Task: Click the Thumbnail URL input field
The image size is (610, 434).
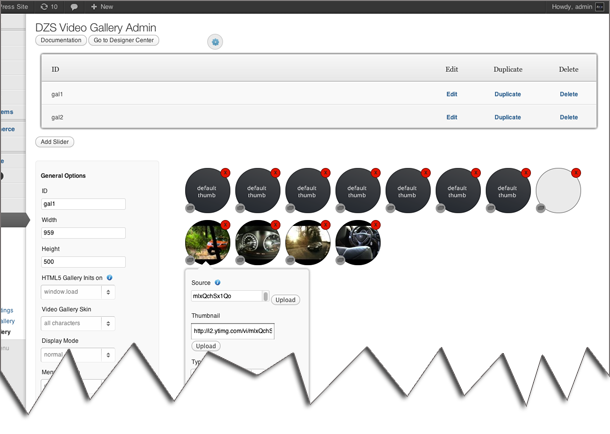Action: [x=233, y=331]
